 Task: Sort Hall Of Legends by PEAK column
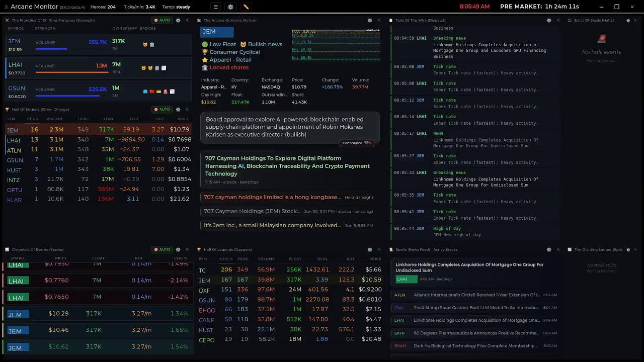[x=243, y=259]
